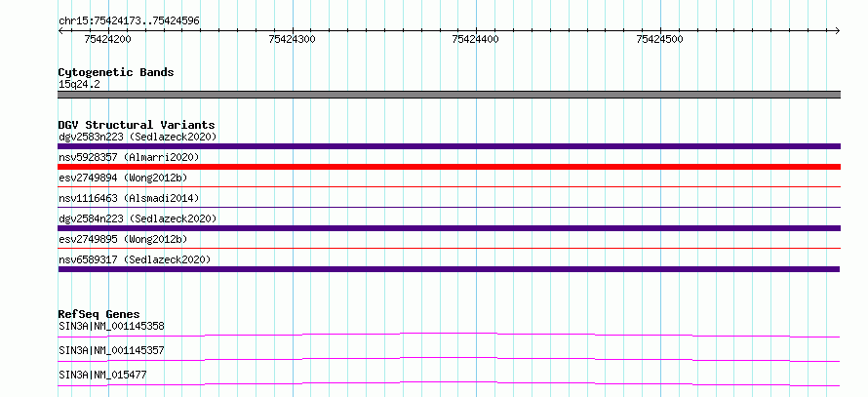Click the magenta line for SIN3A|NM_001145357

[x=449, y=359]
